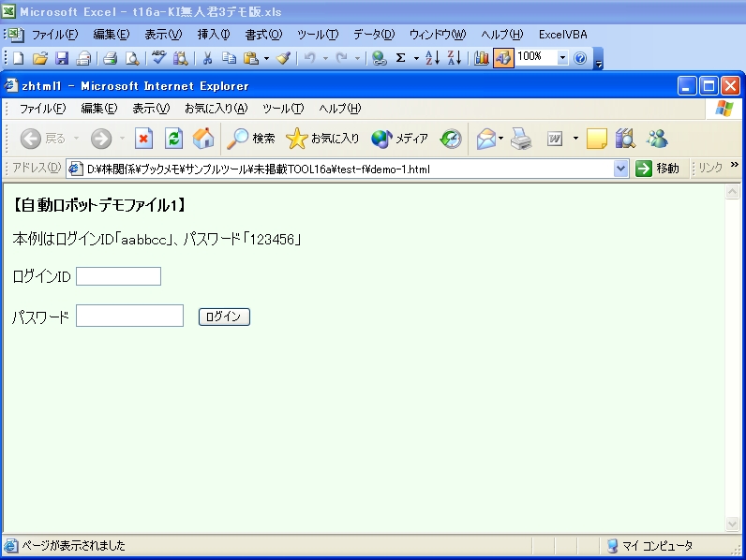Viewport: 746px width, 560px height.
Task: Expand the IE Links toolbar chevron
Action: point(735,165)
